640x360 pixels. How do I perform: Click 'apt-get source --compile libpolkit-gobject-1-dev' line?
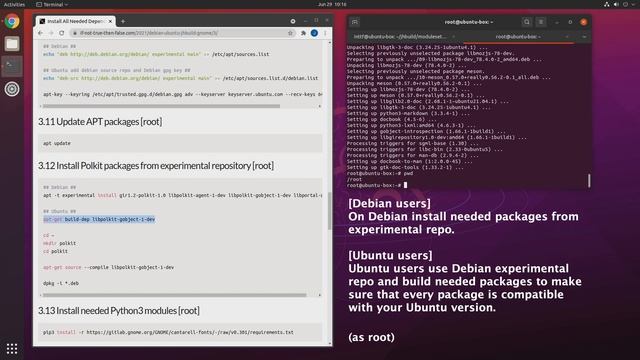point(109,267)
